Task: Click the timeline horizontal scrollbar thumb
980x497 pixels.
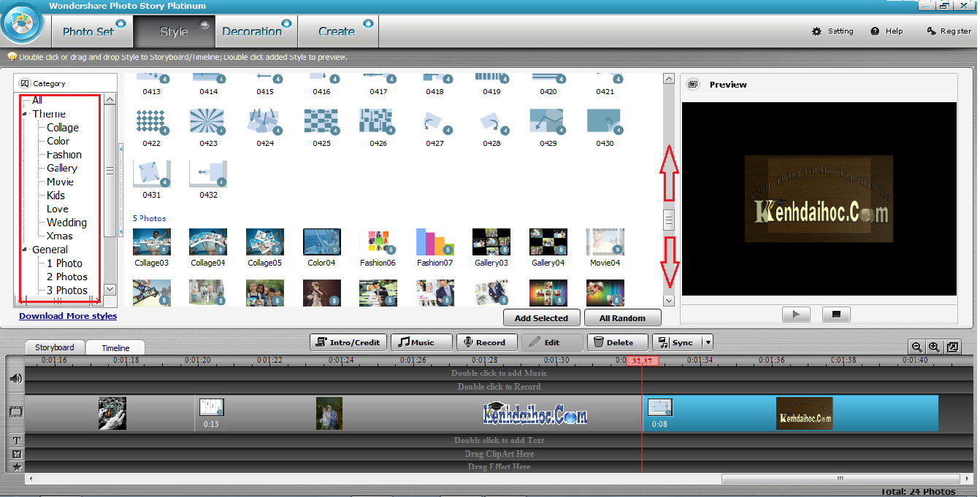Action: 841,479
